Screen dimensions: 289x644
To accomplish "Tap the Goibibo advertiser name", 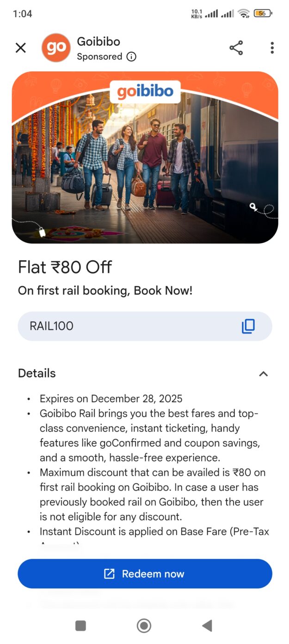I will pos(98,42).
